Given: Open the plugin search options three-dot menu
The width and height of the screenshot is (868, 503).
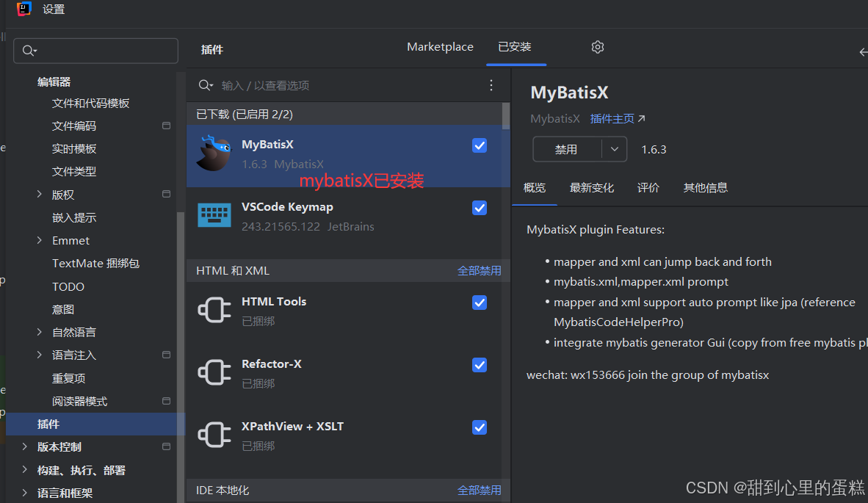Looking at the screenshot, I should click(491, 85).
